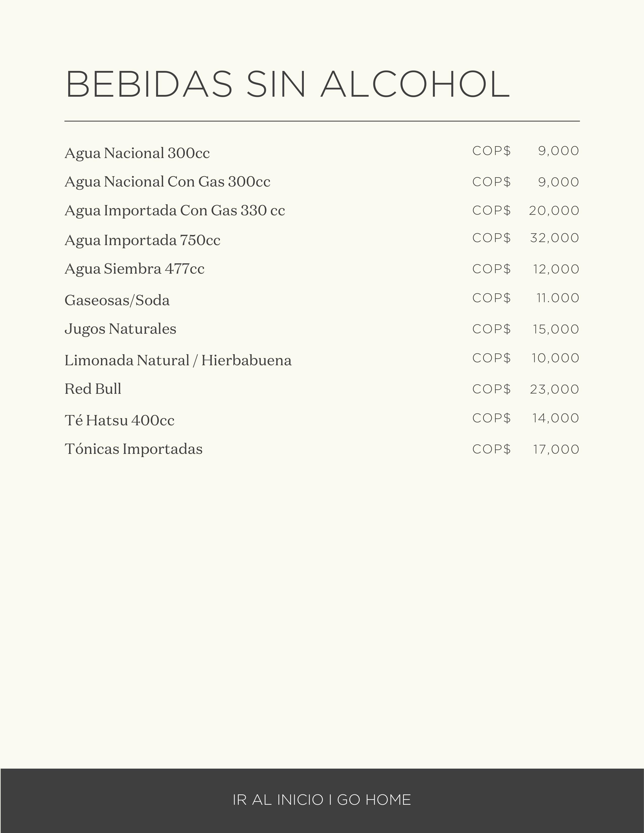Click the Té Hatsu 400cc item

click(x=119, y=420)
